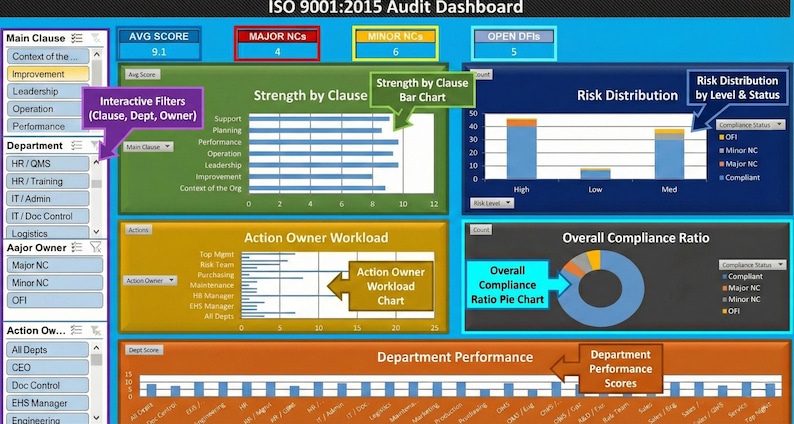Screen dimensions: 794x424
Task: Click the Strength by Clause chart title
Action: click(310, 95)
